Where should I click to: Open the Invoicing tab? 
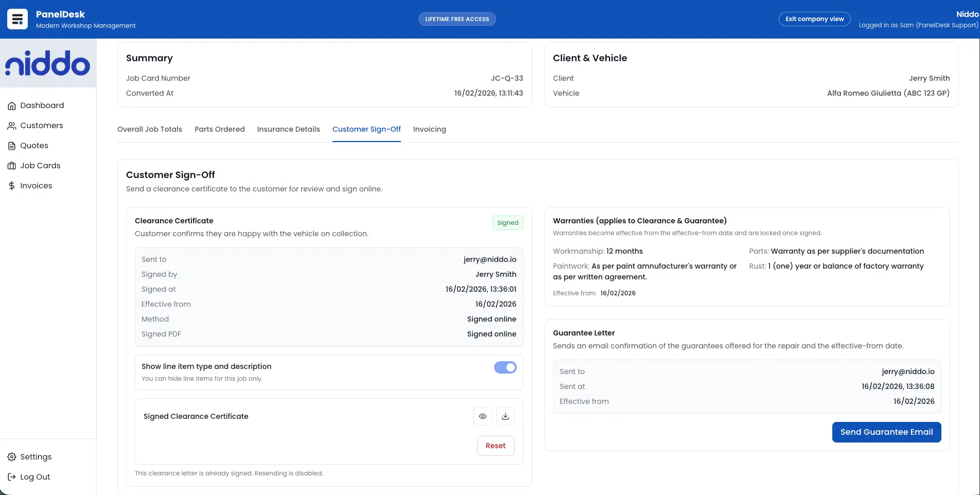(x=429, y=129)
